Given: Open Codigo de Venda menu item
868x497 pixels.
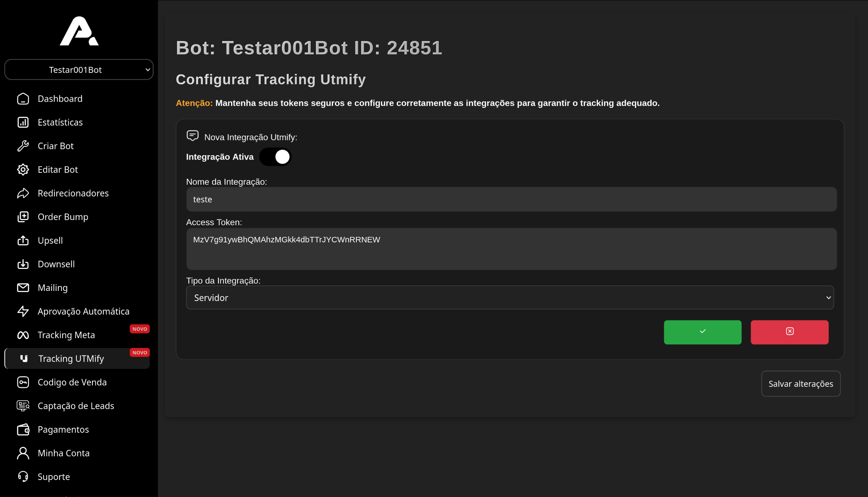Looking at the screenshot, I should pos(77,382).
